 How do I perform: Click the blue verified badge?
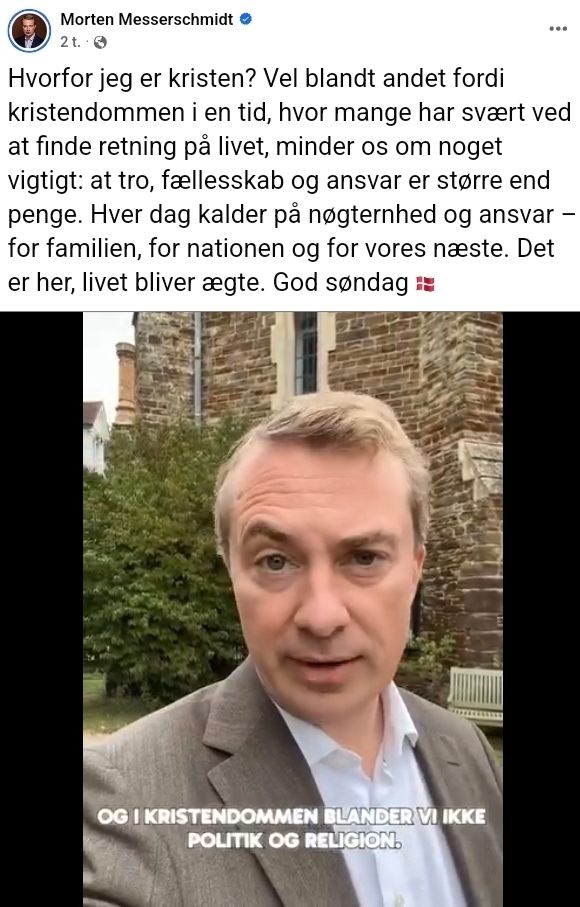click(245, 19)
